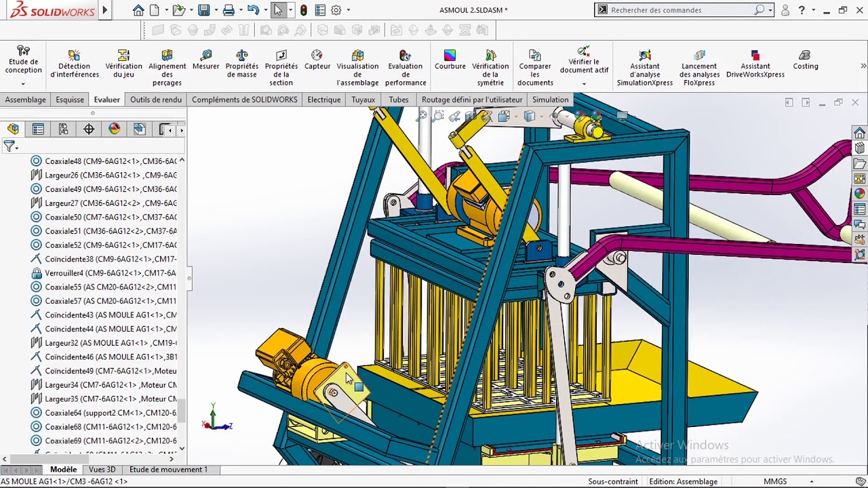Screen dimensions: 868x488
Task: Expand Etude de conception dropdown arrow
Action: tap(23, 84)
